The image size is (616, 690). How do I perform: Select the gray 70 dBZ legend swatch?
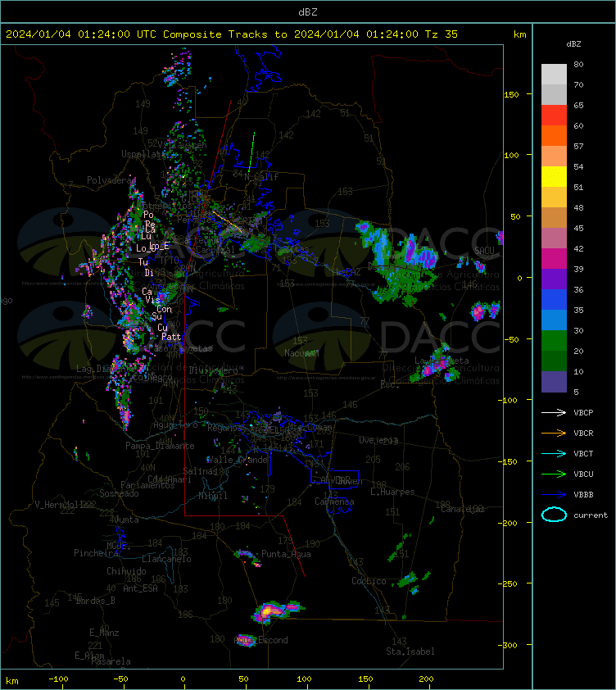(x=554, y=94)
